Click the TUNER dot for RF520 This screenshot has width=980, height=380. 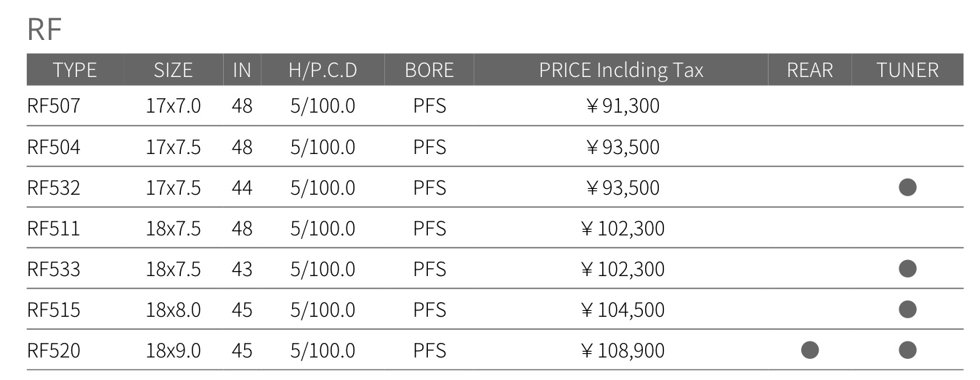[x=907, y=350]
